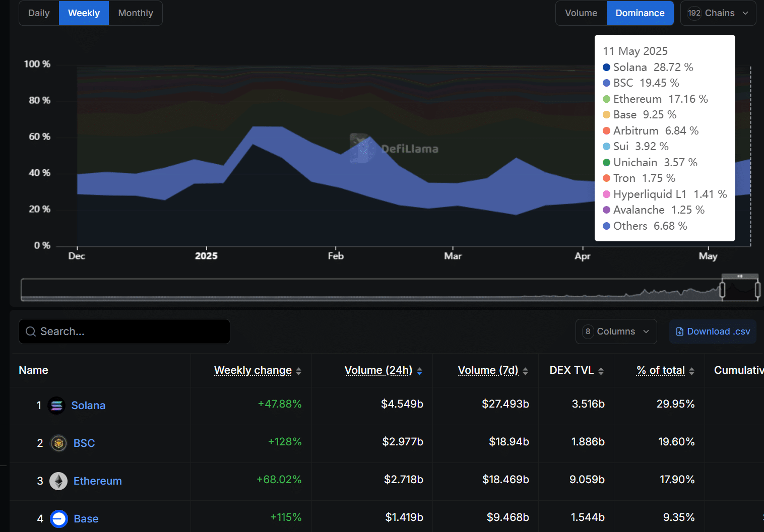Click BSC's $2.977b 24h volume
Viewport: 764px width, 532px height.
[x=403, y=442]
